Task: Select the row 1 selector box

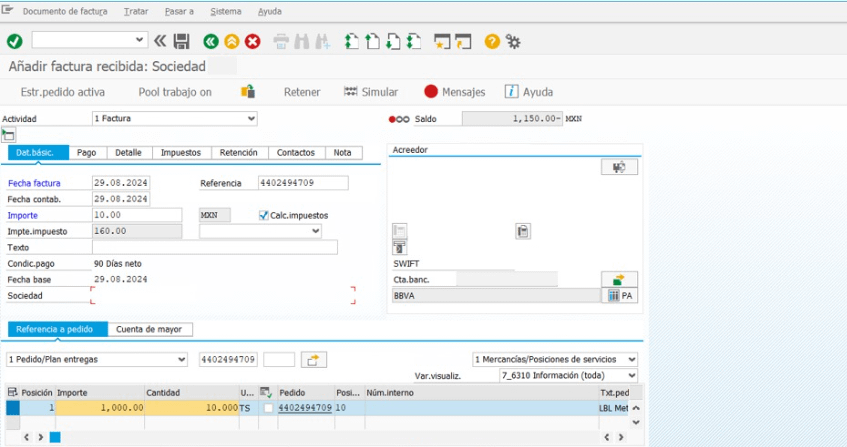Action: [x=13, y=408]
